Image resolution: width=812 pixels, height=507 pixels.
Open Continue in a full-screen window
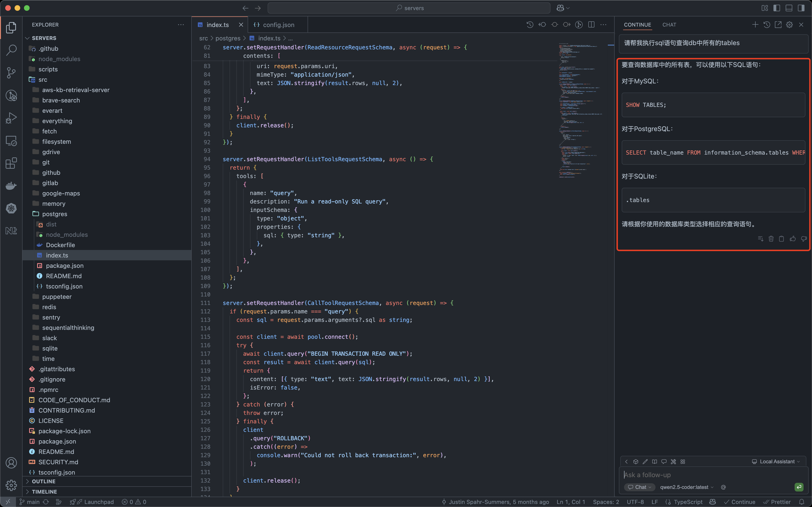778,24
